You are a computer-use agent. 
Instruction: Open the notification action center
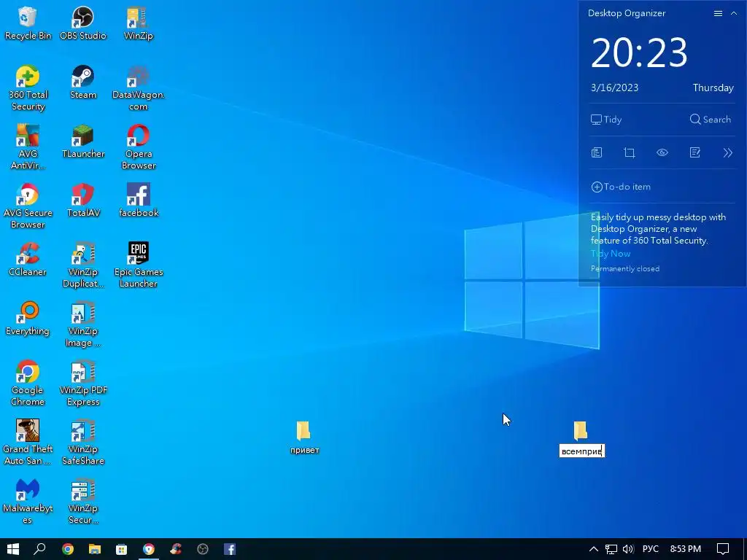click(723, 549)
